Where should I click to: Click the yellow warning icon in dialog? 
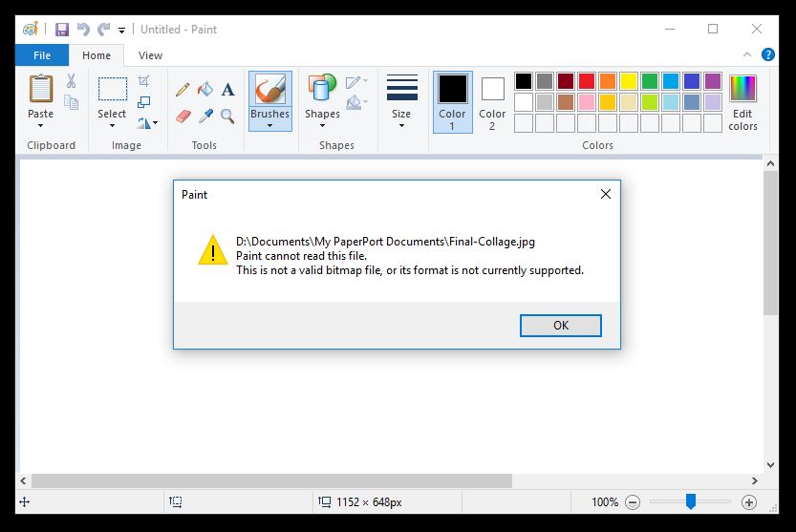(213, 249)
